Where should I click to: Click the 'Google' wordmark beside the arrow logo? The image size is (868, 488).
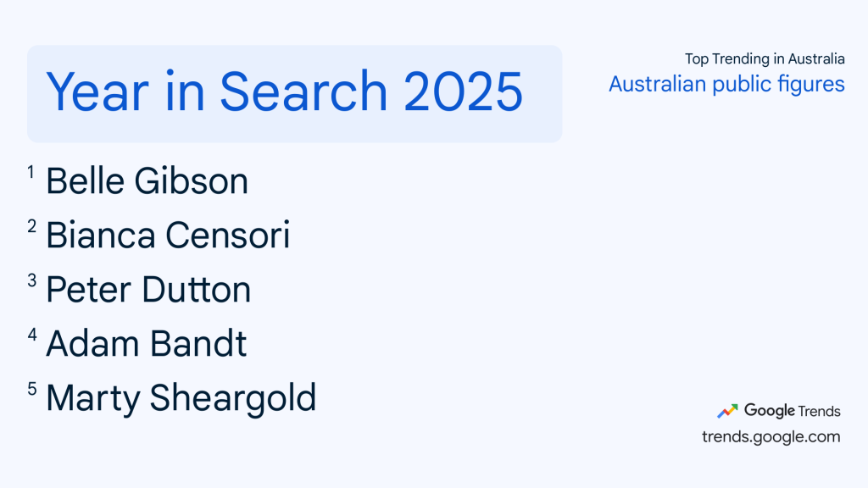pos(769,411)
